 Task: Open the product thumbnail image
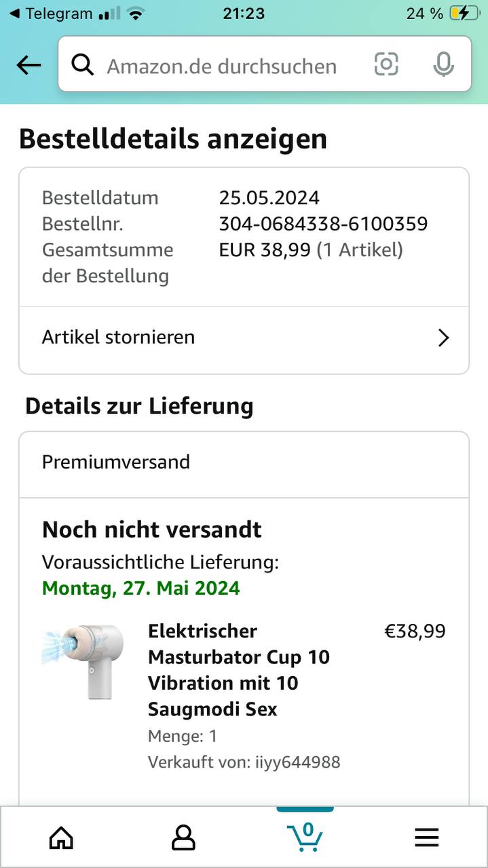pyautogui.click(x=83, y=661)
